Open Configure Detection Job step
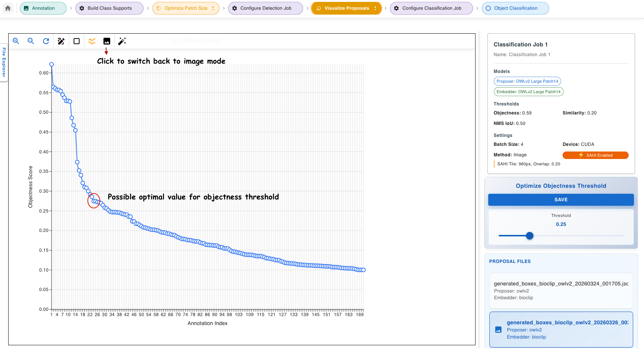644x352 pixels. click(266, 8)
